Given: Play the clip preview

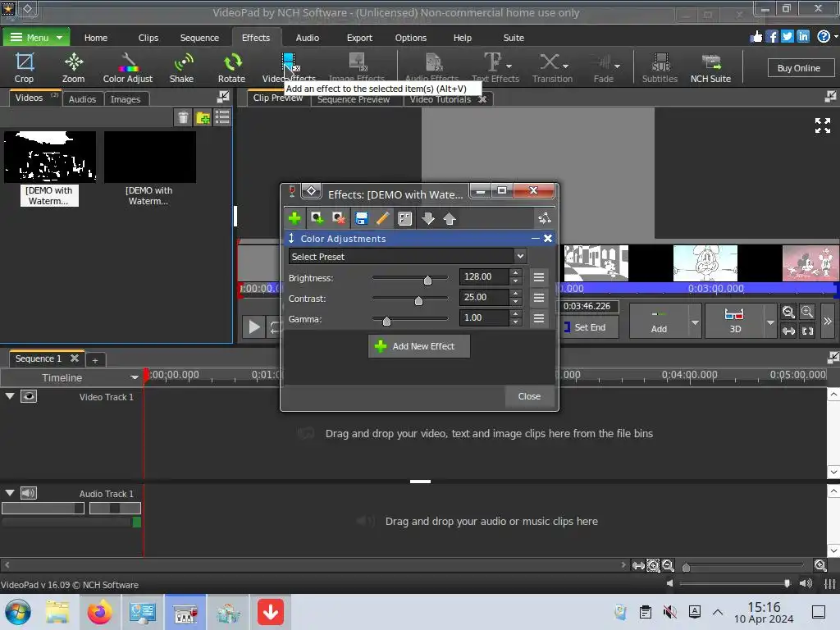Looking at the screenshot, I should point(254,326).
